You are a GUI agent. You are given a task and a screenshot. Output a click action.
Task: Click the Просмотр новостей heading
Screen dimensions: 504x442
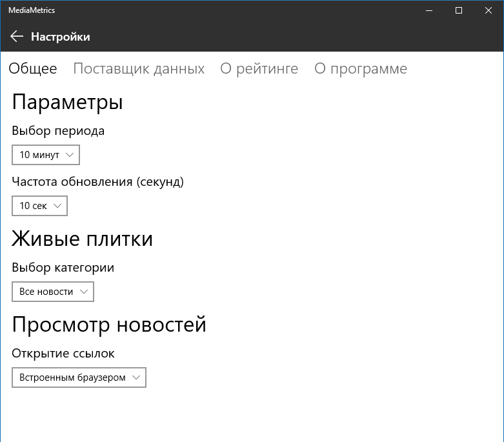pos(109,325)
